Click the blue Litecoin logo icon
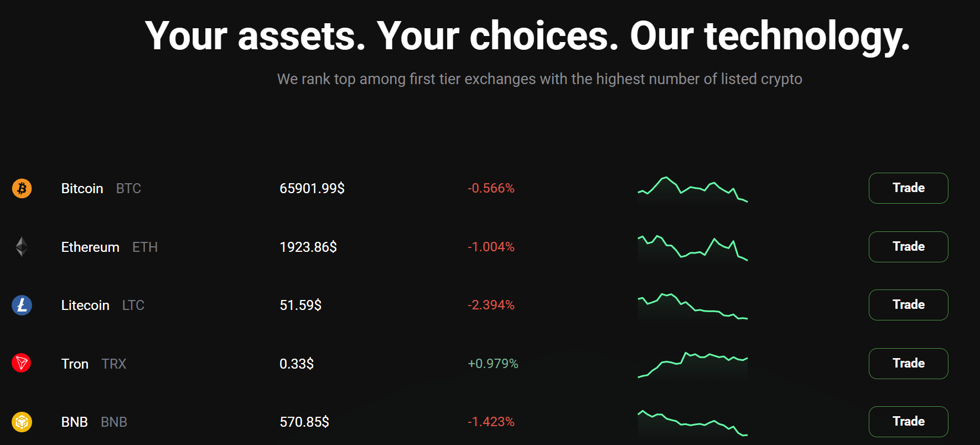 coord(22,305)
